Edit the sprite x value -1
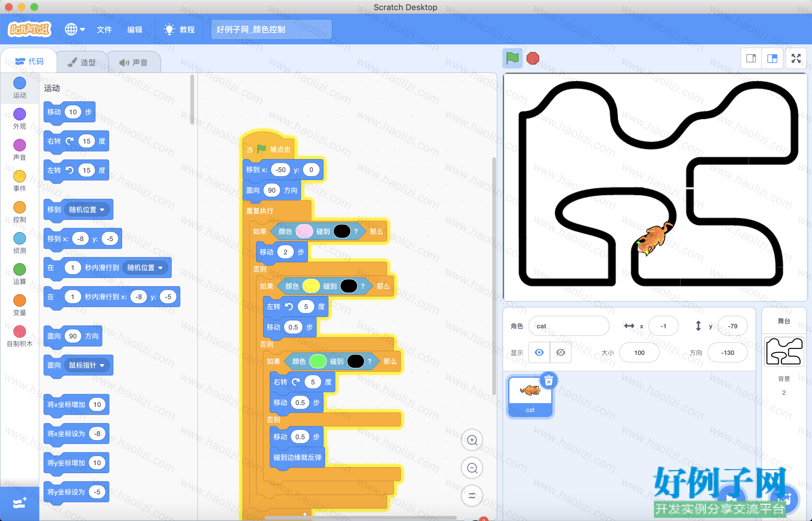 (x=663, y=326)
